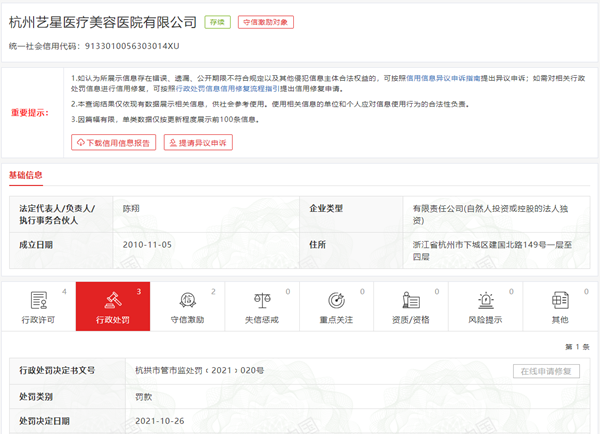Open the 风险提示 alarm icon
This screenshot has height=434, width=600.
coord(486,300)
